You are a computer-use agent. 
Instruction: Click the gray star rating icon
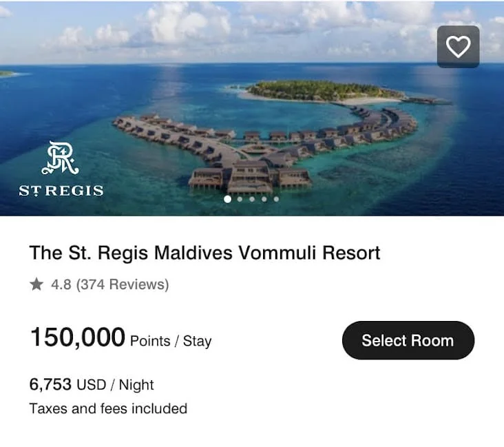click(36, 284)
